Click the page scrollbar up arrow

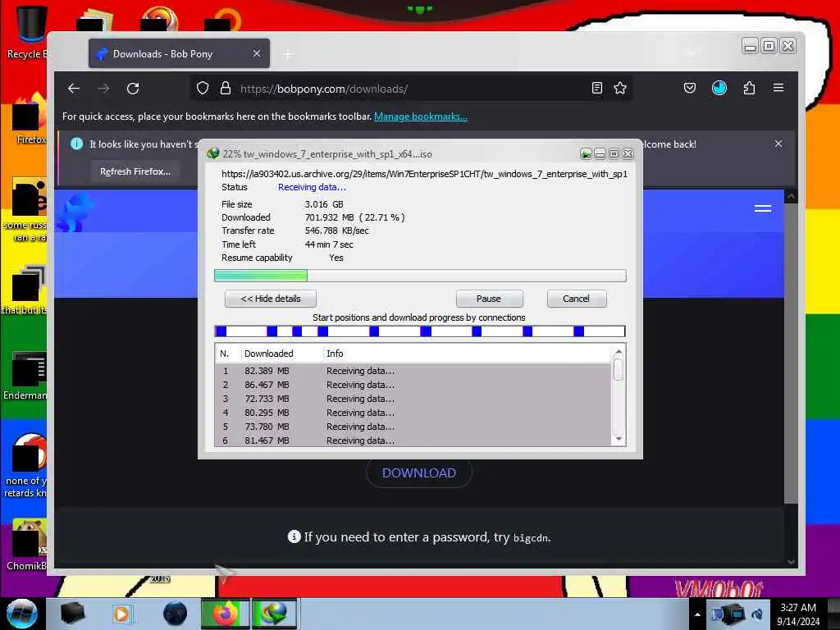pyautogui.click(x=791, y=197)
